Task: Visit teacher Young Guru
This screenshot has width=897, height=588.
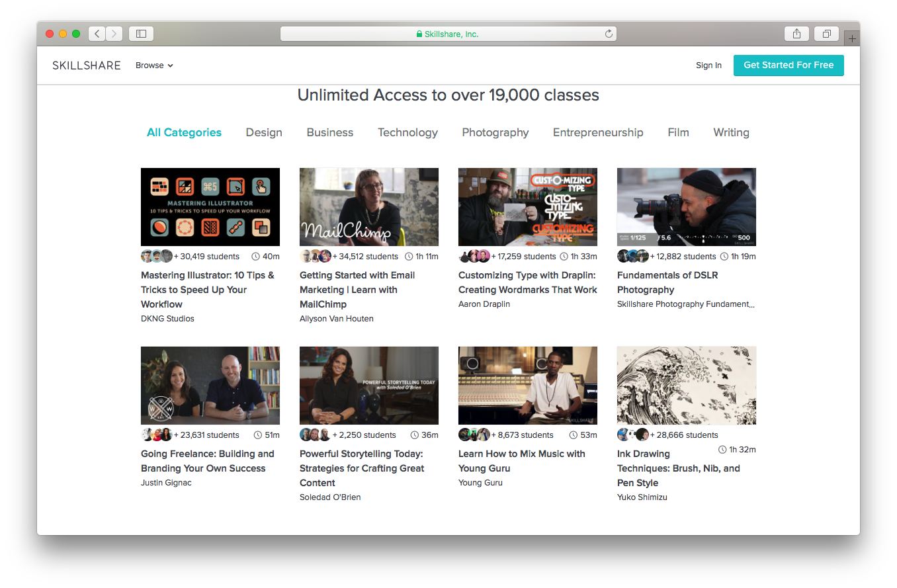Action: pyautogui.click(x=480, y=483)
